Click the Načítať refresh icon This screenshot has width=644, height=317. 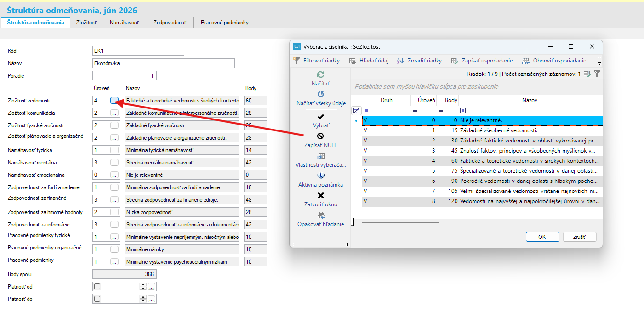pos(320,74)
